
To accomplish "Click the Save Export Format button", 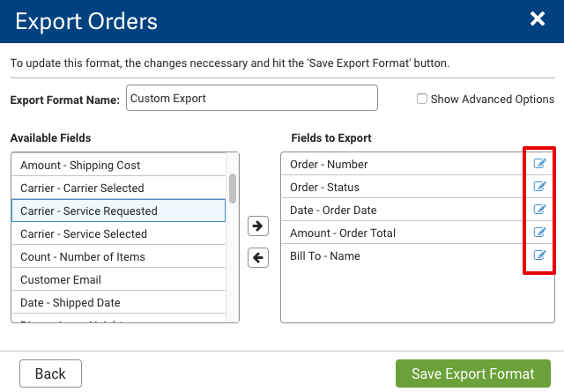I will pos(473,374).
